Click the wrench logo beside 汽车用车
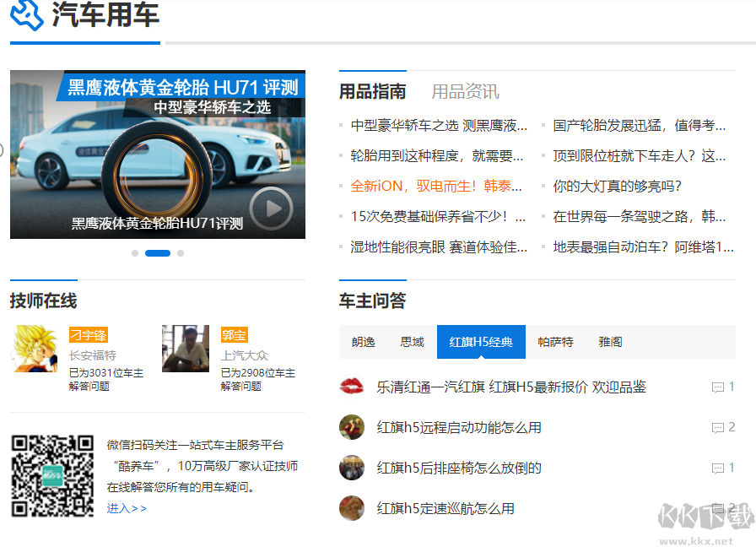This screenshot has height=547, width=756. [x=26, y=14]
